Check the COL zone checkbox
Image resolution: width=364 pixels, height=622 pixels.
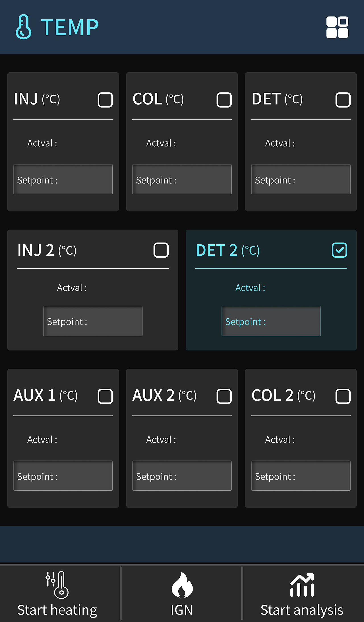click(x=224, y=100)
